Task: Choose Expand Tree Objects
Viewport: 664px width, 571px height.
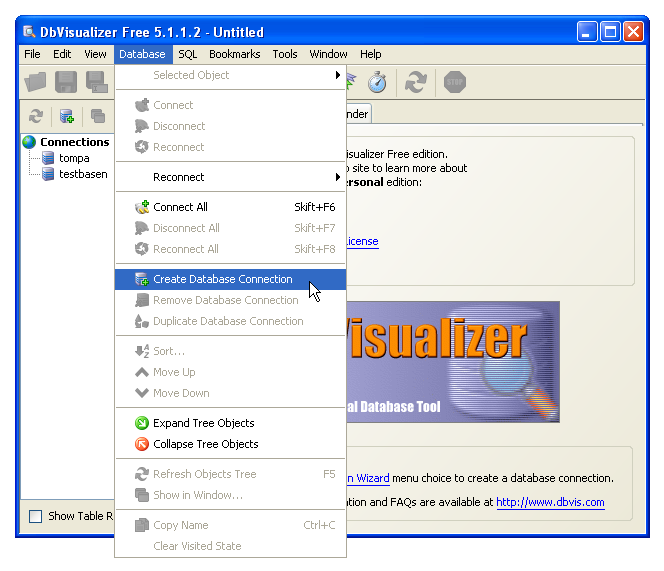Action: 231,423
